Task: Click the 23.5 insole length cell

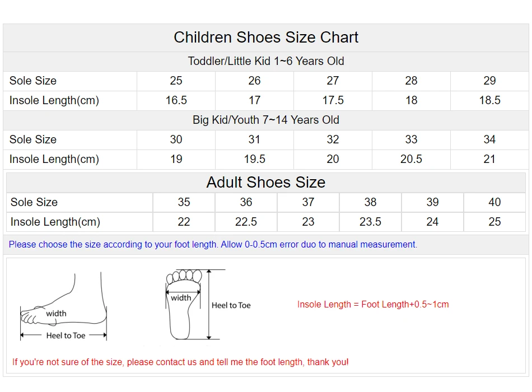Action: click(370, 222)
